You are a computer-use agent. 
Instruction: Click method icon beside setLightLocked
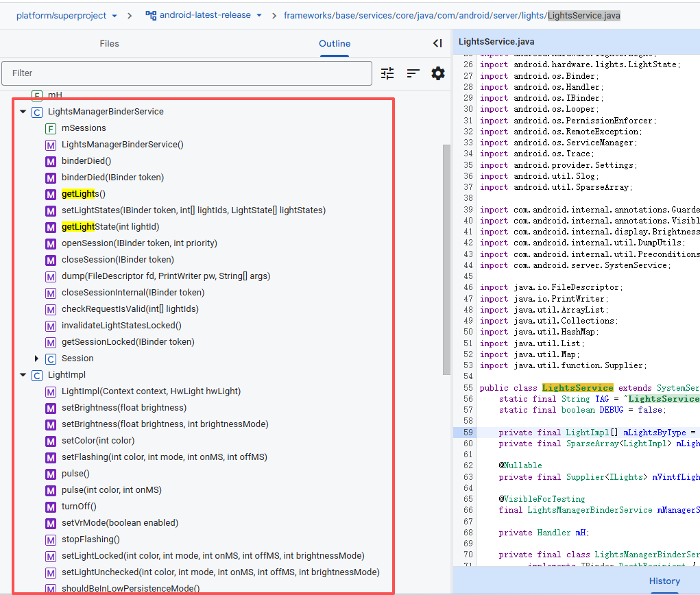51,557
